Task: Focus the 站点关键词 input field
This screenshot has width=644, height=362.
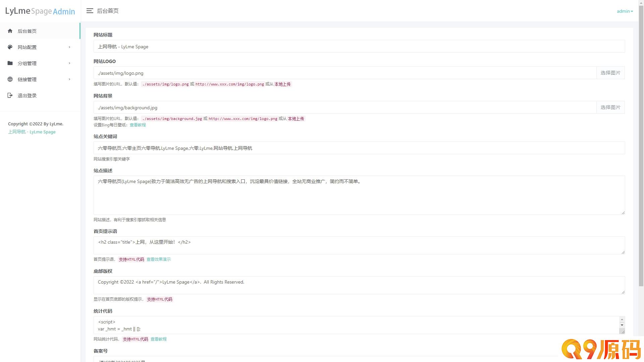Action: coord(359,148)
